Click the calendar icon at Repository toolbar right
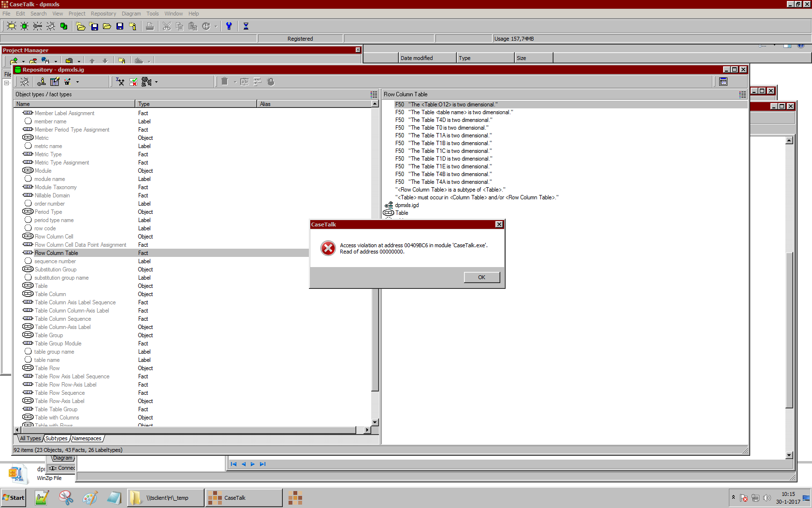Viewport: 812px width, 508px height. (x=723, y=82)
